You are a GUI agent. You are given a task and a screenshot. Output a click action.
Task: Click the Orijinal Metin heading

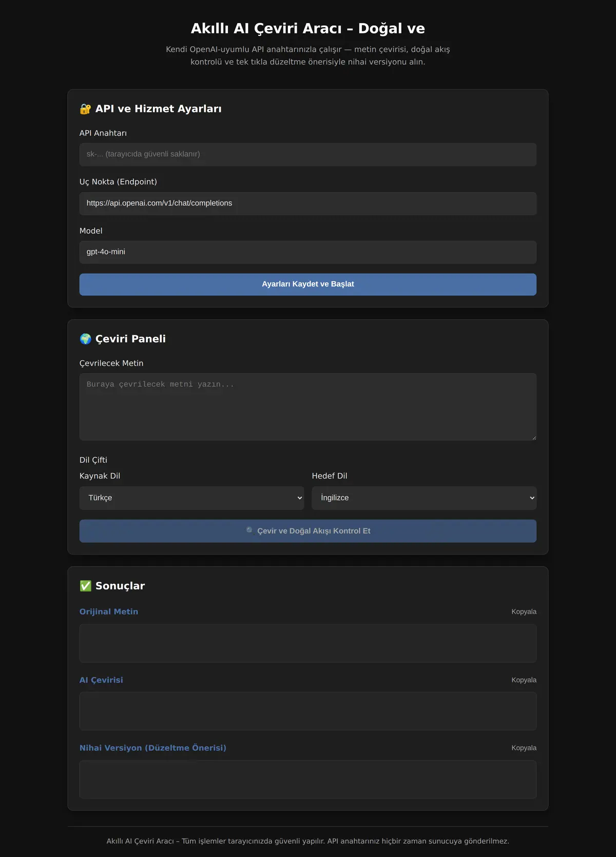click(109, 612)
